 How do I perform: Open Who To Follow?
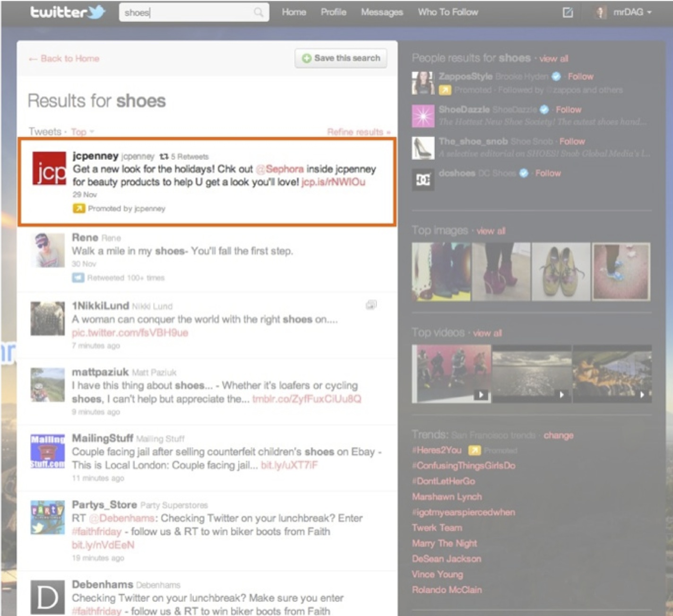[448, 12]
